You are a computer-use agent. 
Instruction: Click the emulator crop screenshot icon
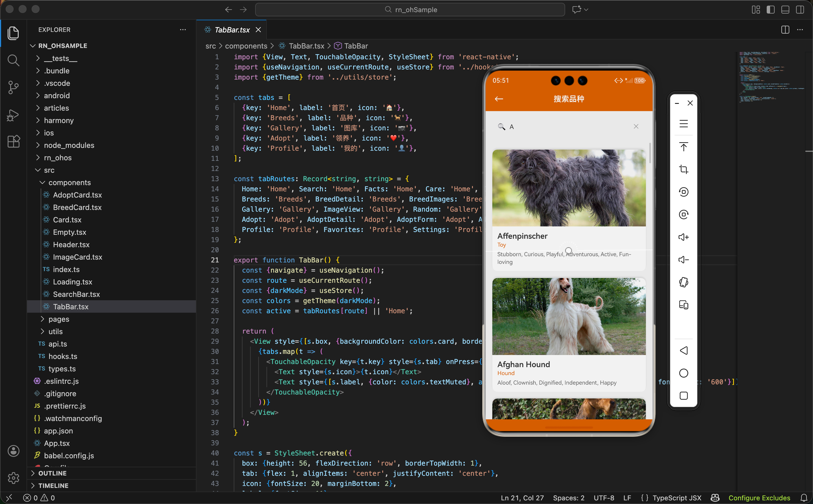683,169
